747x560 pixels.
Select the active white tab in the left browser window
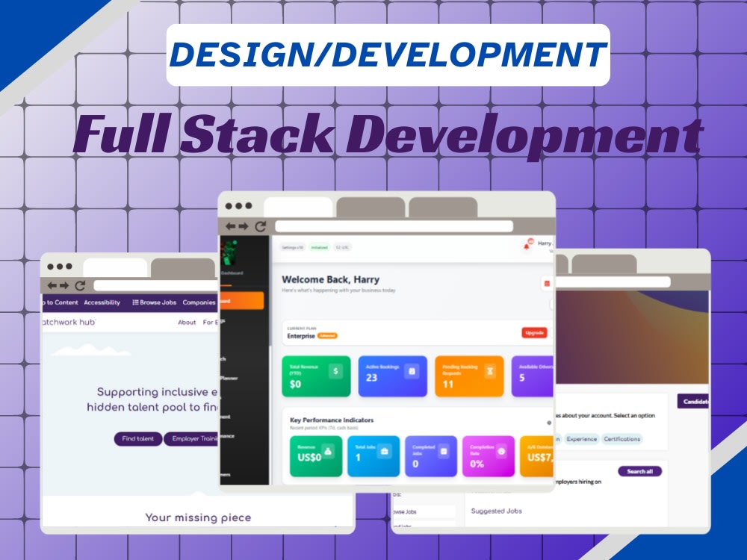pyautogui.click(x=115, y=267)
